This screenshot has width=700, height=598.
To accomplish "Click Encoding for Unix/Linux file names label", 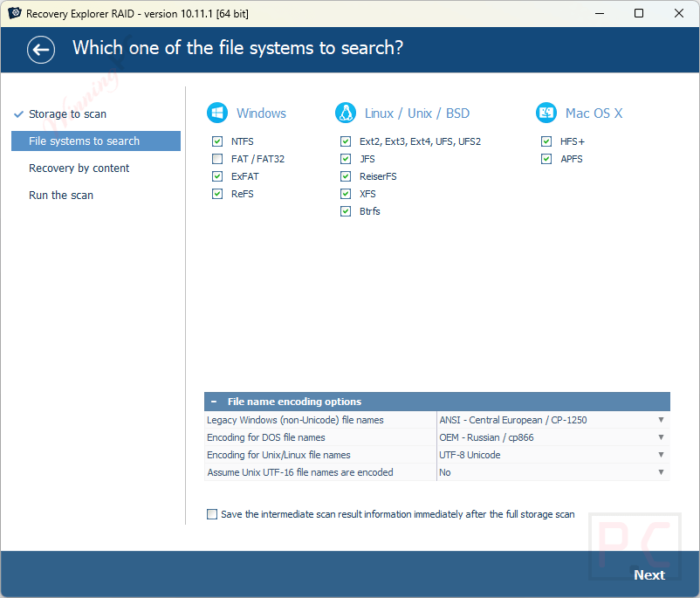I will click(278, 455).
